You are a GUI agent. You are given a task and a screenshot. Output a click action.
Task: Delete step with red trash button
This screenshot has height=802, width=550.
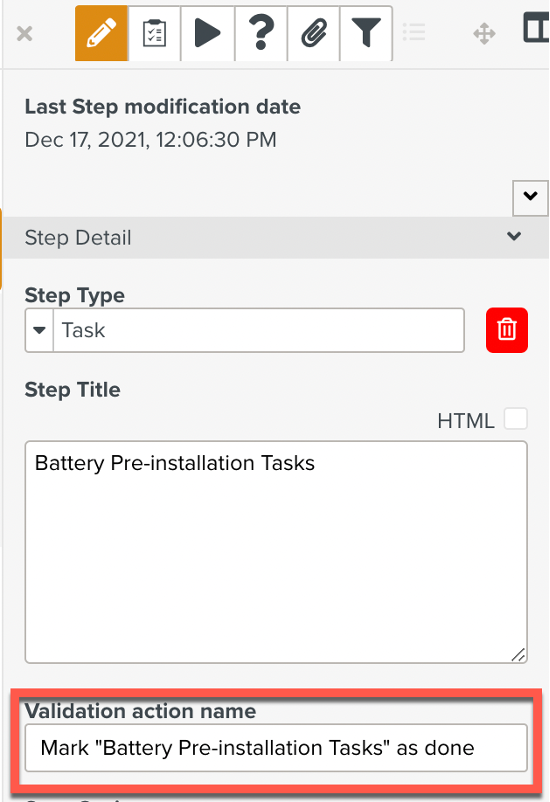pos(507,330)
